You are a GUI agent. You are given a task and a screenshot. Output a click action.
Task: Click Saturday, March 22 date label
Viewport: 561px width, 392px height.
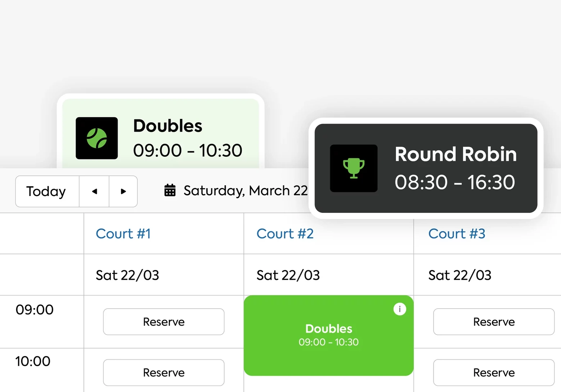coord(245,191)
